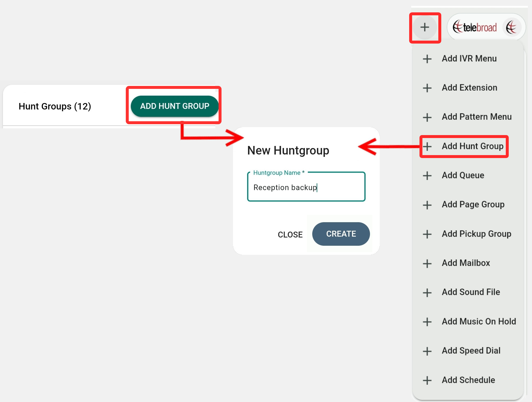Click the round globe avatar icon

512,27
